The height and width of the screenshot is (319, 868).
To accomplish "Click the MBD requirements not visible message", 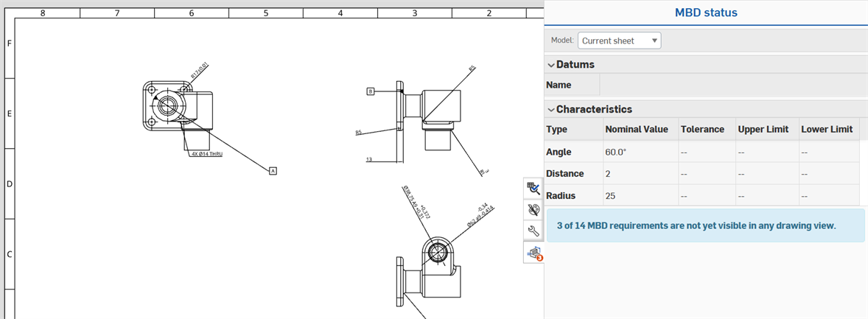I will pos(705,225).
